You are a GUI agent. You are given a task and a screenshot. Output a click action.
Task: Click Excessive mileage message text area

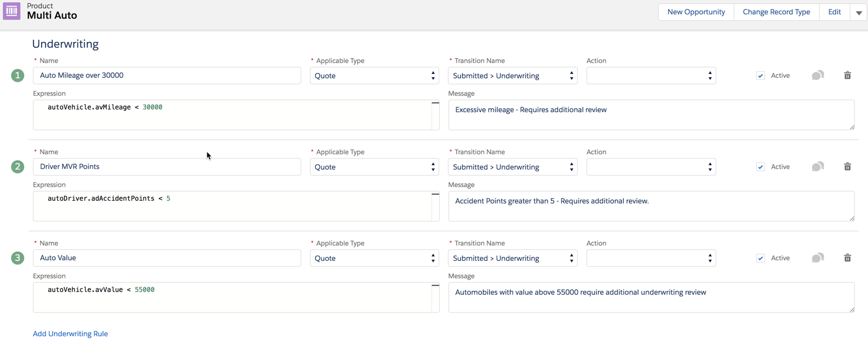[x=651, y=115]
